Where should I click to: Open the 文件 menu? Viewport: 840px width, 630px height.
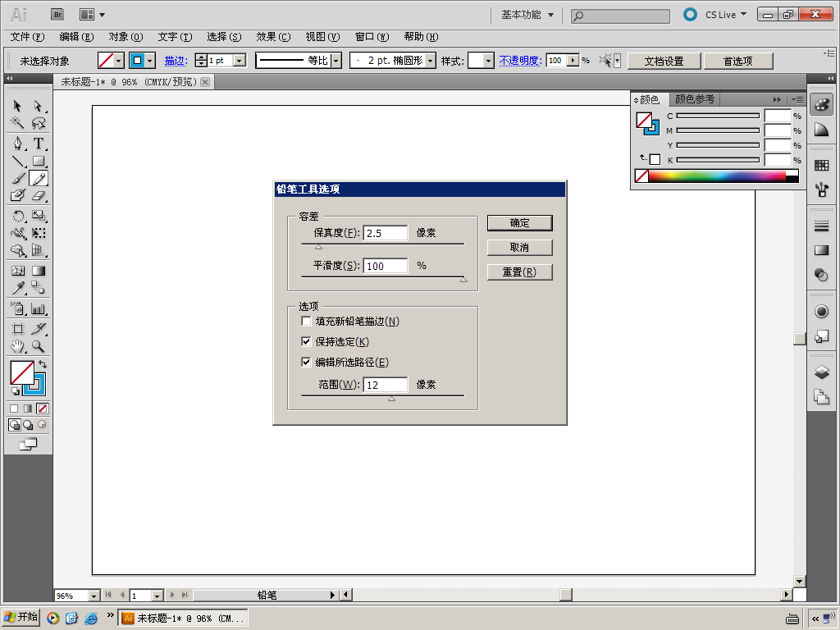(x=27, y=36)
